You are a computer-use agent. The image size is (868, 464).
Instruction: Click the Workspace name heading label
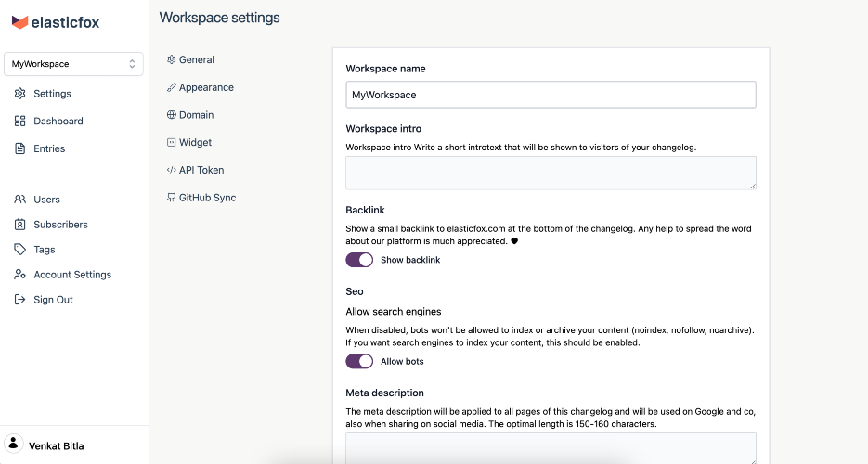[x=386, y=69]
